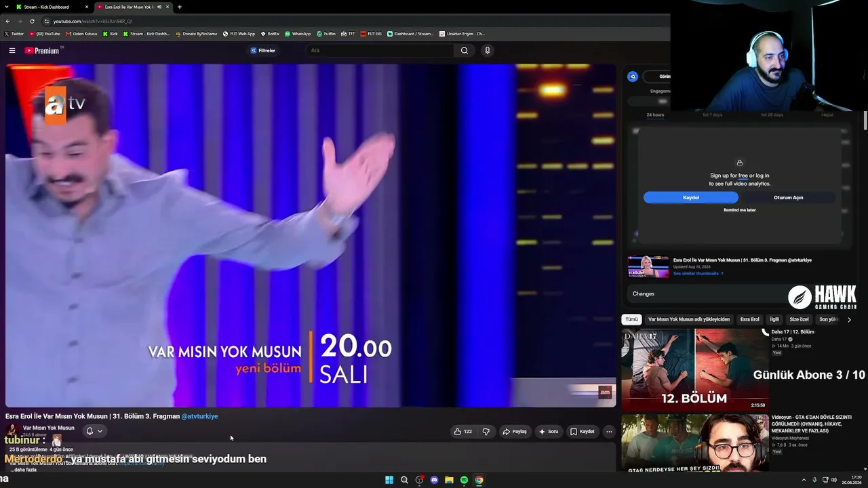Go back in browser history
Screen dimensions: 868x488
(x=7, y=21)
